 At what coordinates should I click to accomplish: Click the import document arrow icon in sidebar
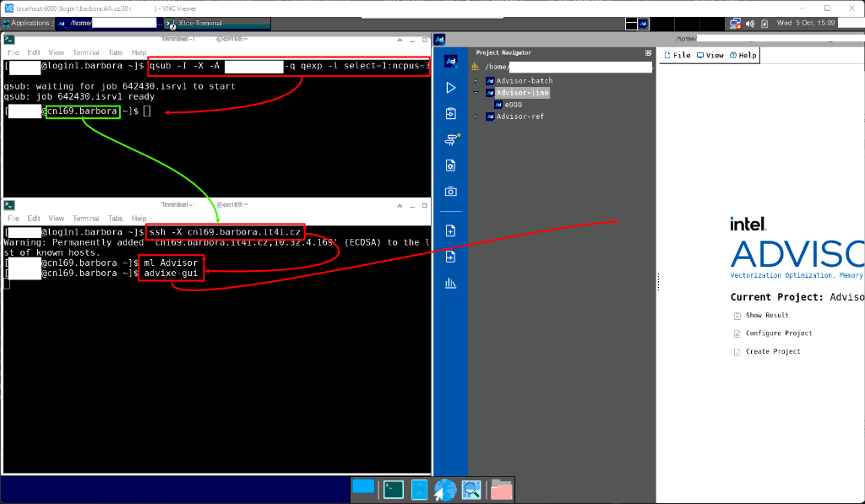point(450,257)
